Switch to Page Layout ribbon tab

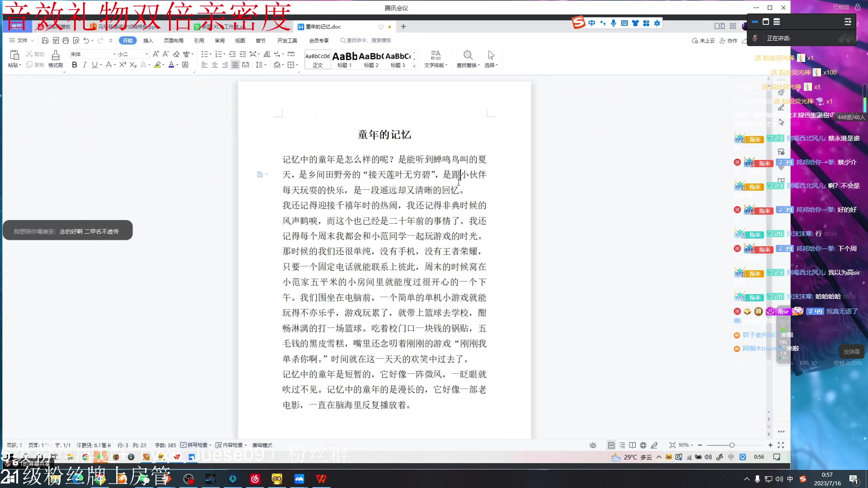(174, 41)
